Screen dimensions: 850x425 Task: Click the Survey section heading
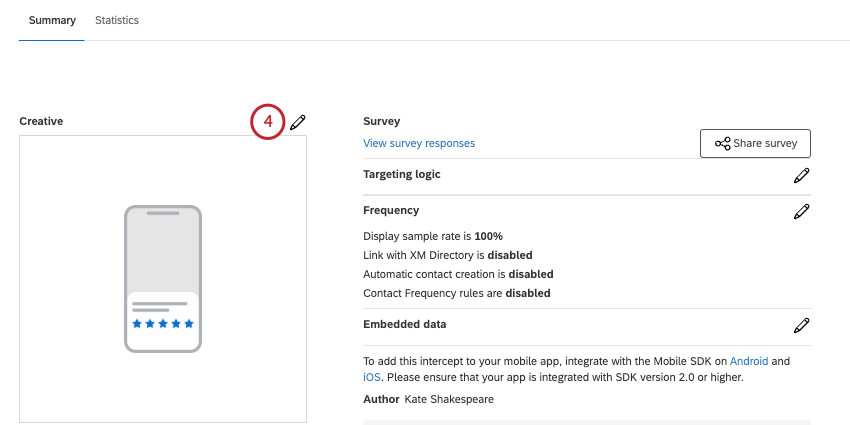(x=381, y=121)
